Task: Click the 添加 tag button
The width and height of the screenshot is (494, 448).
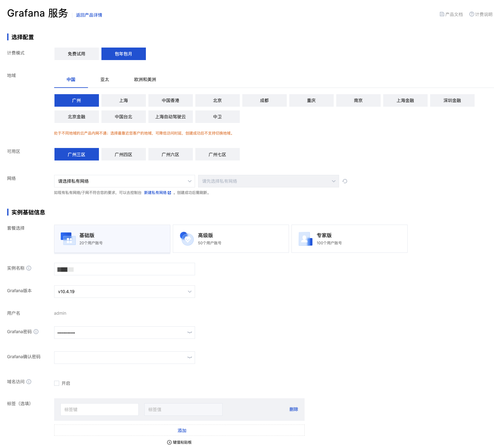Action: coord(179,430)
